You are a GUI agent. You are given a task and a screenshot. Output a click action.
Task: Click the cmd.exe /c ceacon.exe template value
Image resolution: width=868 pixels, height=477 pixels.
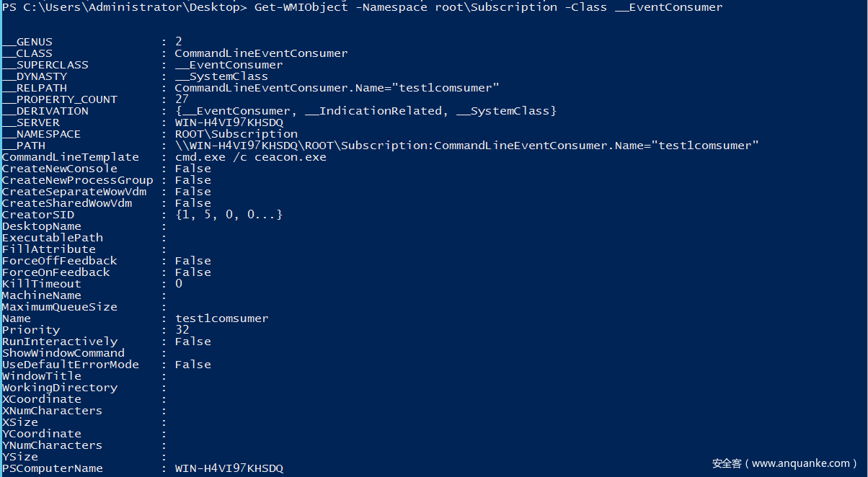click(x=250, y=157)
